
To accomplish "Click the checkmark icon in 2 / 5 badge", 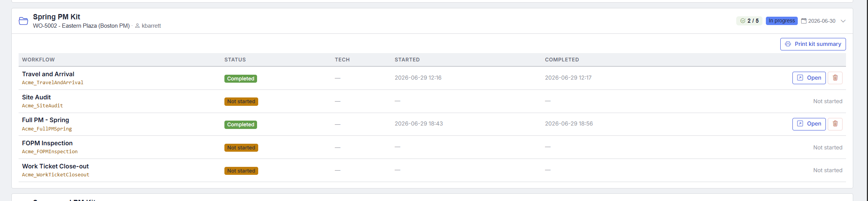I will (743, 21).
